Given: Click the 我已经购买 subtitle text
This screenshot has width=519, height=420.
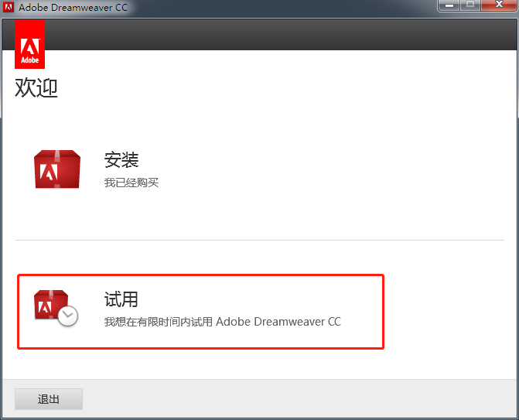Looking at the screenshot, I should click(131, 183).
